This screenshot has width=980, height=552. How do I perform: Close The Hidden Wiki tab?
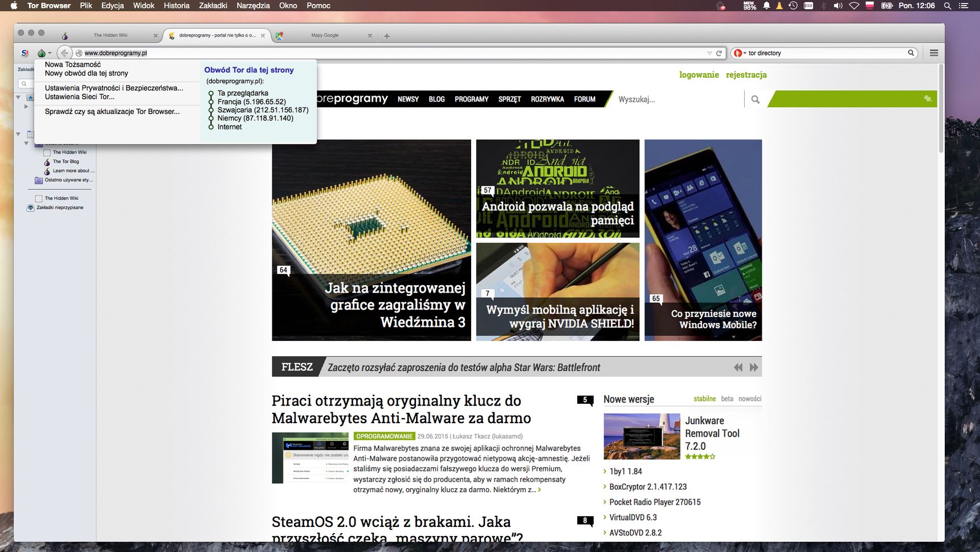tap(156, 35)
